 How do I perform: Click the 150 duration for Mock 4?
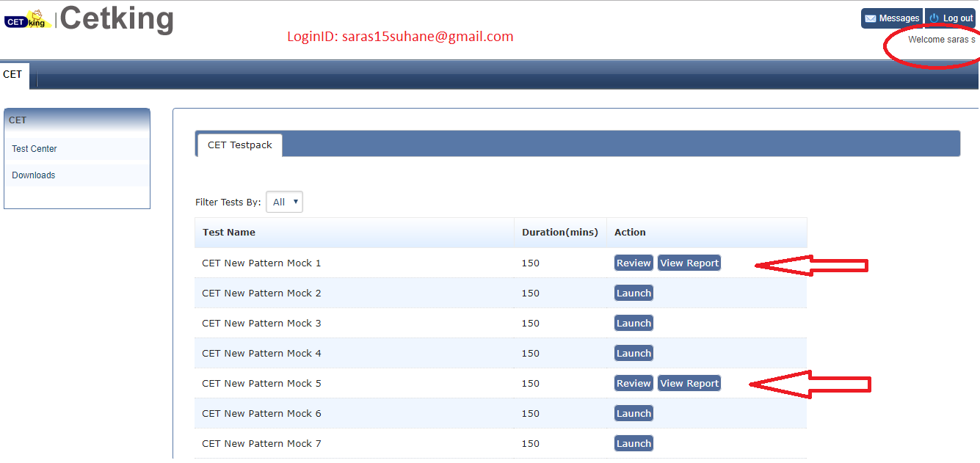click(x=531, y=354)
